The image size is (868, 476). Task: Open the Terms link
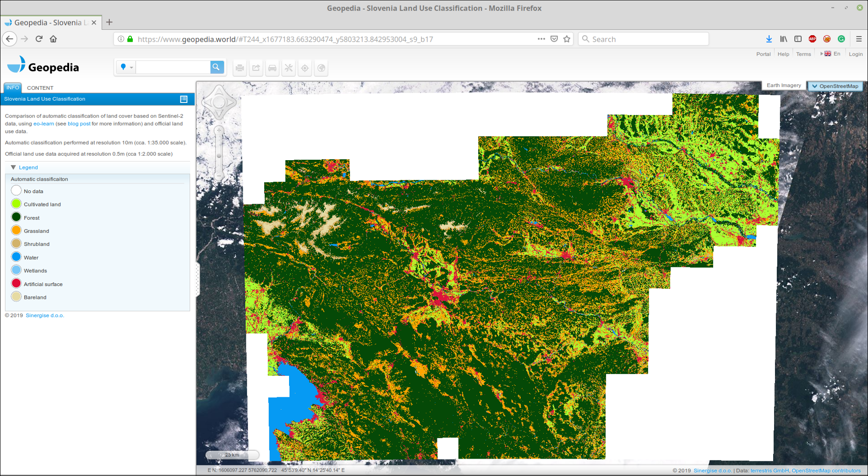pos(803,54)
